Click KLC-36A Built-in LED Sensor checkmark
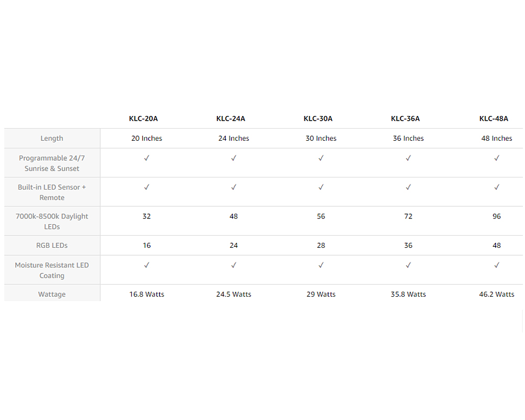The height and width of the screenshot is (420, 525). point(408,187)
